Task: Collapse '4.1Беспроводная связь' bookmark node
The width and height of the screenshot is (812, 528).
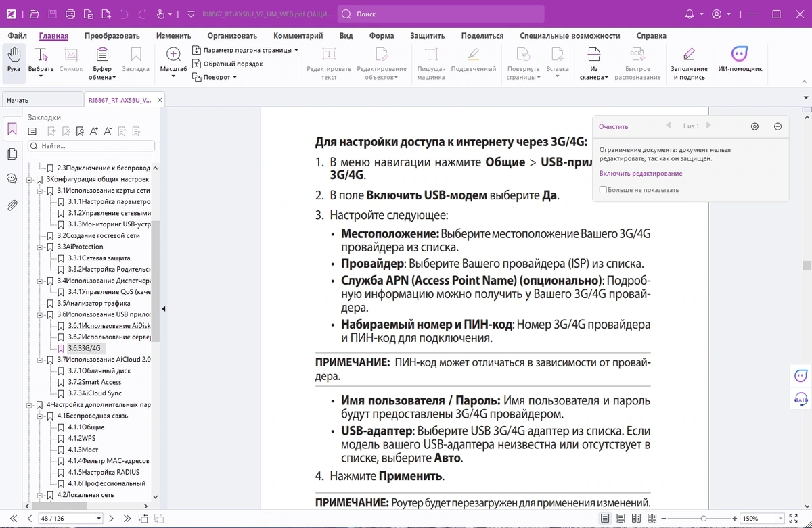Action: click(x=40, y=416)
